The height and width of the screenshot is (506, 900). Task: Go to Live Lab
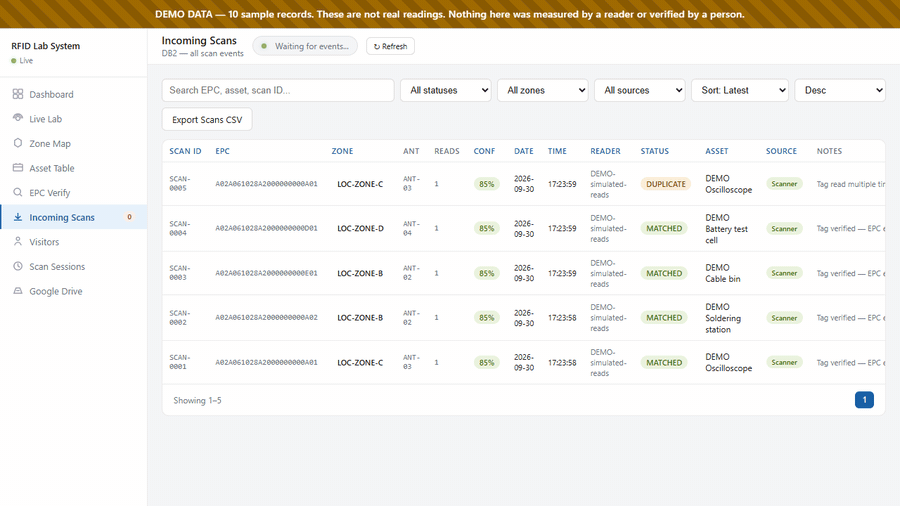tap(73, 119)
